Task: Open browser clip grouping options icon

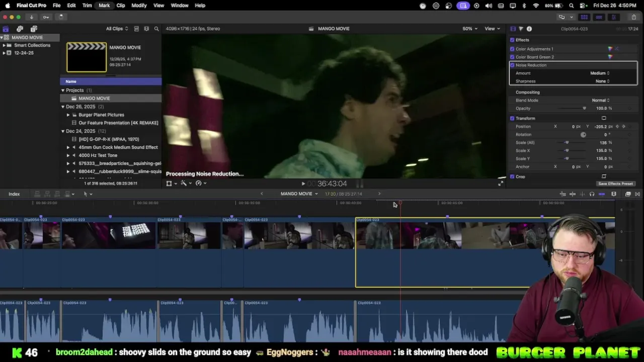Action: coord(146,29)
